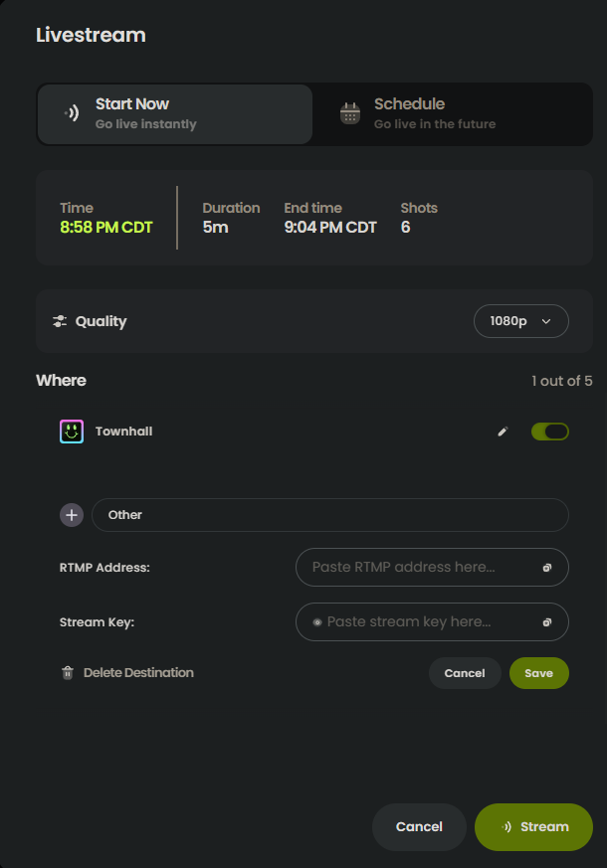Image resolution: width=607 pixels, height=868 pixels.
Task: Open the 1080p quality dropdown
Action: coord(521,321)
